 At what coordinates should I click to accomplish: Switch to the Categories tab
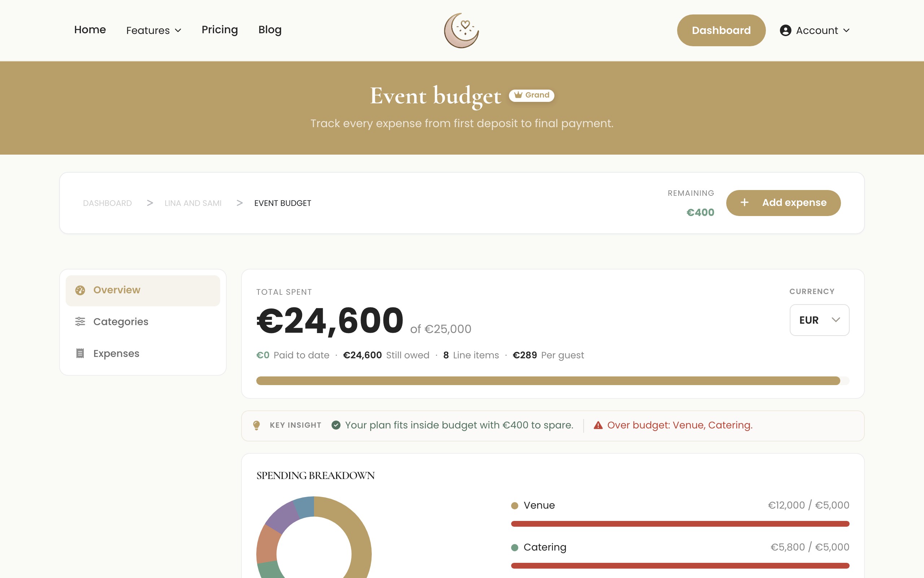143,322
